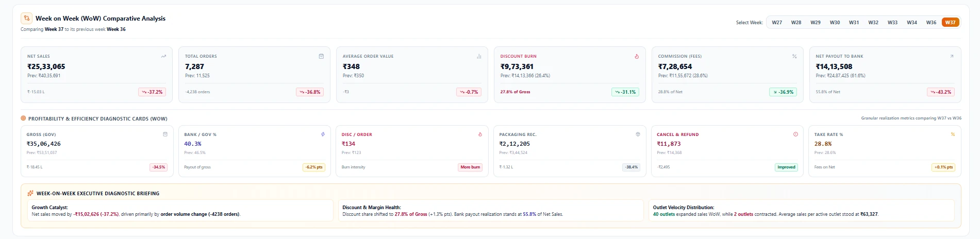Click the bolt icon on Bank / GOV % card
The image size is (980, 239).
click(x=323, y=134)
